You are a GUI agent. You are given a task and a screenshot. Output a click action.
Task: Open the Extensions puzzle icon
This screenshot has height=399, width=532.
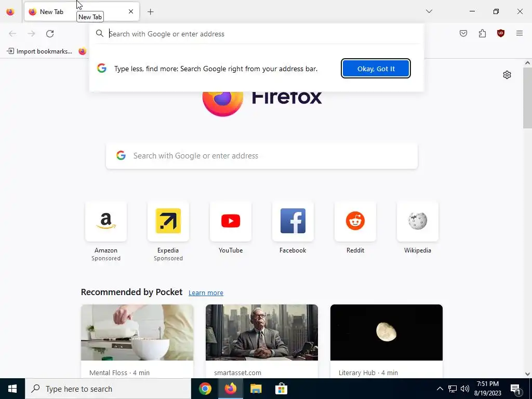click(x=482, y=33)
